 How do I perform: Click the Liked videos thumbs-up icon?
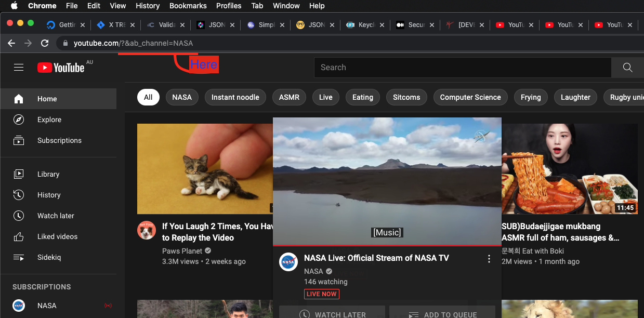click(x=19, y=236)
